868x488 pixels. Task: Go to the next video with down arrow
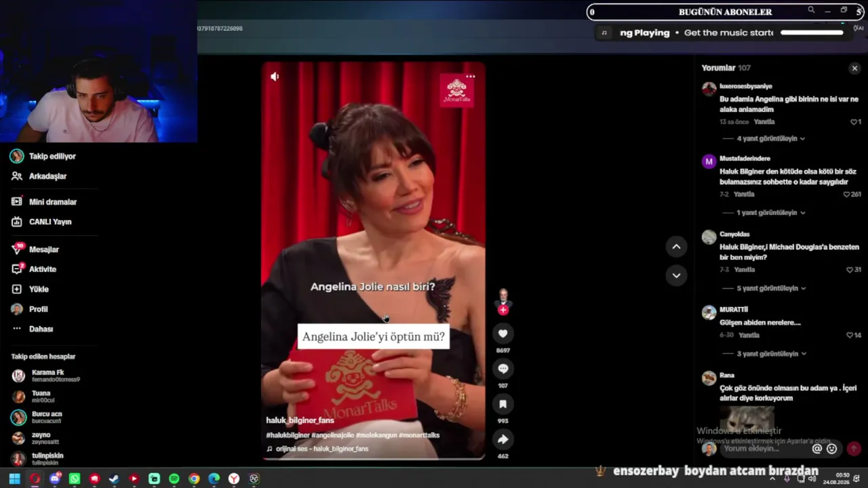tap(676, 275)
